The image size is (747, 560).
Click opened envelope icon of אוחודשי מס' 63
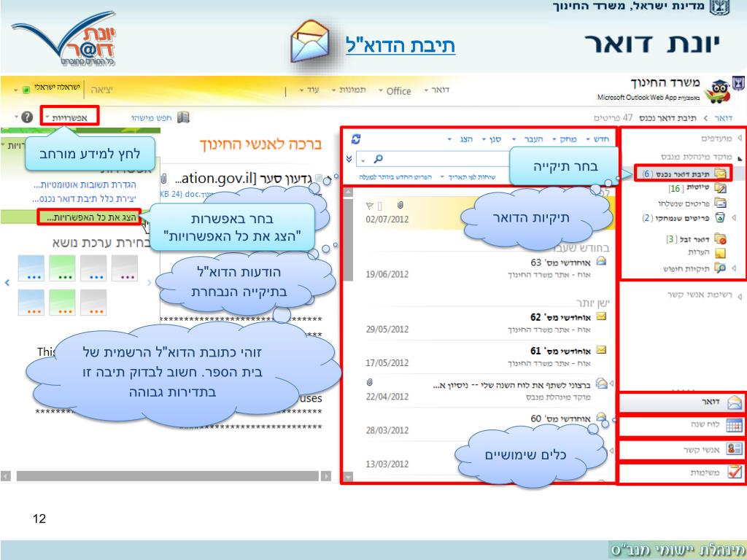(601, 261)
